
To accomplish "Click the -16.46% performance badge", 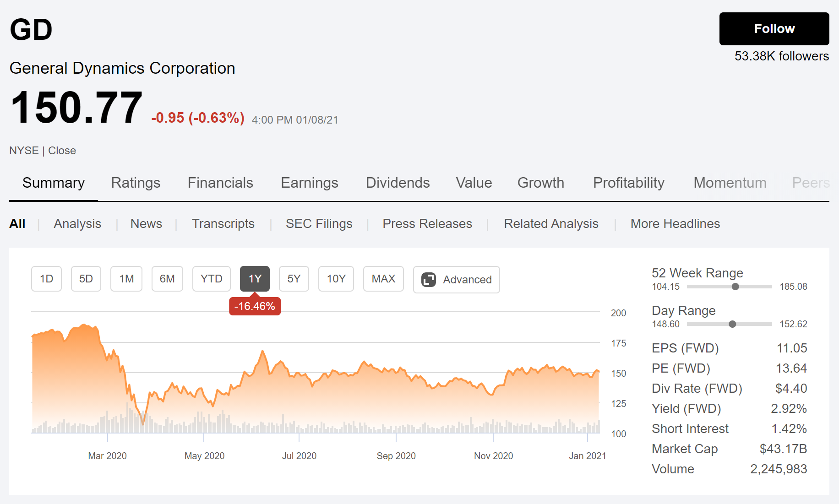I will click(255, 306).
